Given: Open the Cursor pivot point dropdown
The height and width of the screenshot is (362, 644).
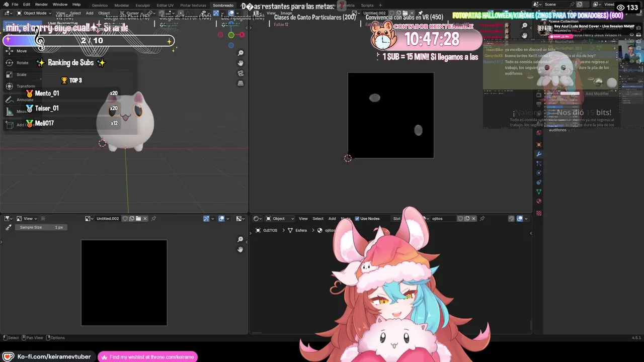Looking at the screenshot, I should point(133,13).
